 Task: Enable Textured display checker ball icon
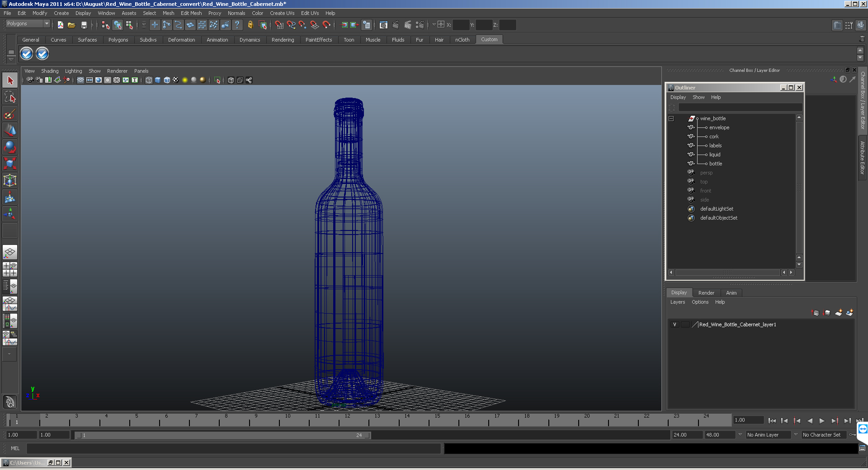(x=176, y=80)
